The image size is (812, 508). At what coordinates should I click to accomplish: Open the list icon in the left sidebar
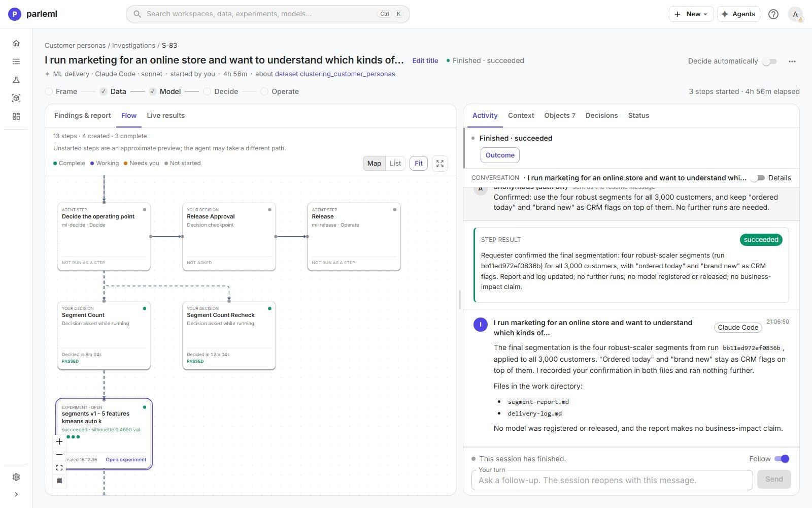[16, 61]
